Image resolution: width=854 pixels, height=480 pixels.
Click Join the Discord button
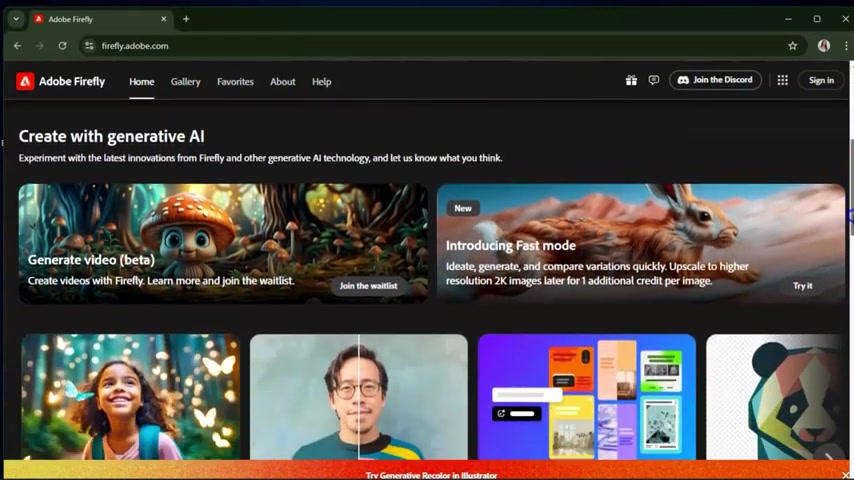[715, 80]
